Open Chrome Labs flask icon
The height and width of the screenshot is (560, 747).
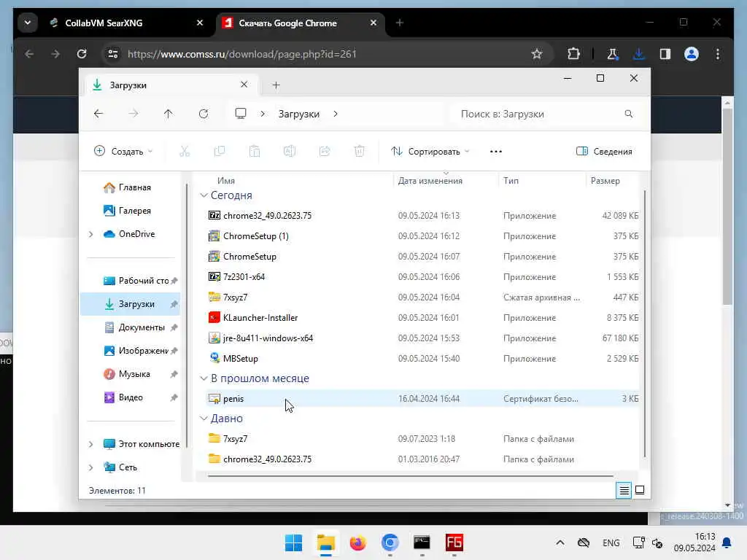[612, 54]
